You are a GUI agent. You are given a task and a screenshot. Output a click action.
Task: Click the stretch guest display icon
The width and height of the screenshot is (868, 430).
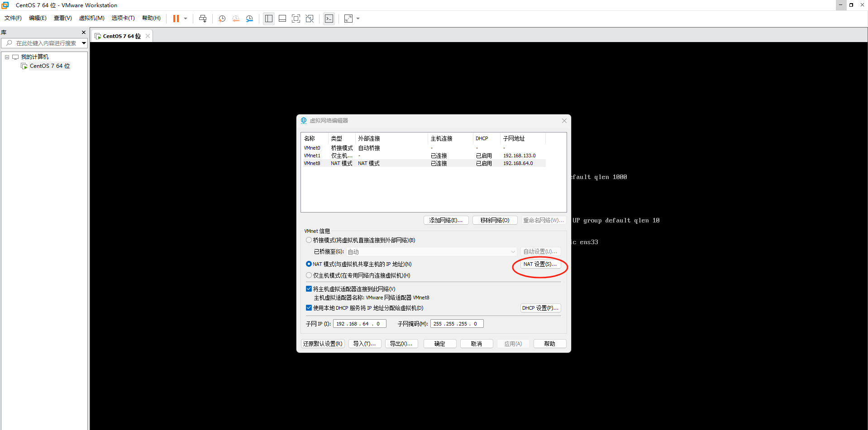click(x=348, y=19)
